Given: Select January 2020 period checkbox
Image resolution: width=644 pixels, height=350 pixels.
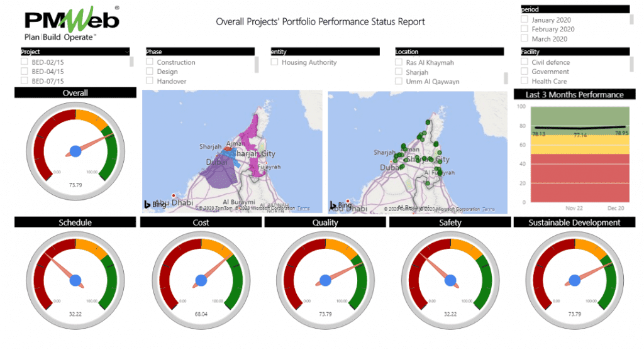Looking at the screenshot, I should (524, 19).
